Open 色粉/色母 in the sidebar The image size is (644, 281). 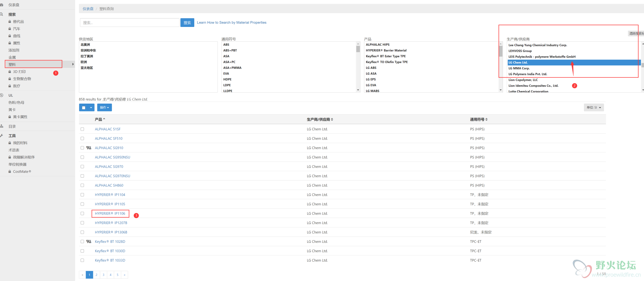tap(16, 102)
